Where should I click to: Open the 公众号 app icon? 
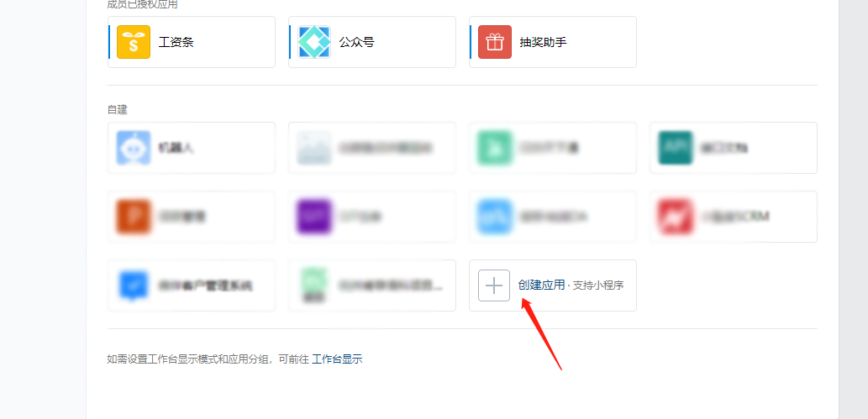tap(314, 42)
